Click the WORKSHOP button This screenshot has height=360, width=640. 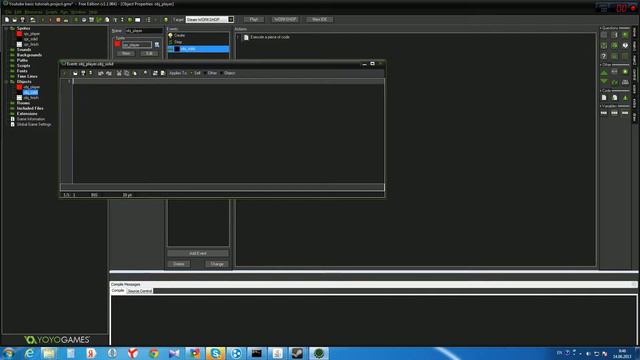pos(285,20)
